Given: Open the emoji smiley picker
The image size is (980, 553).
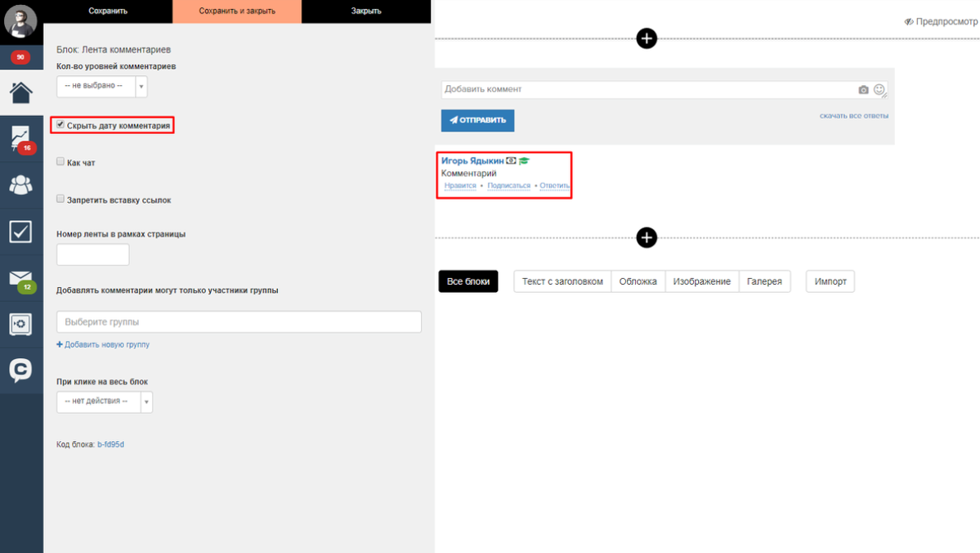Looking at the screenshot, I should 879,89.
